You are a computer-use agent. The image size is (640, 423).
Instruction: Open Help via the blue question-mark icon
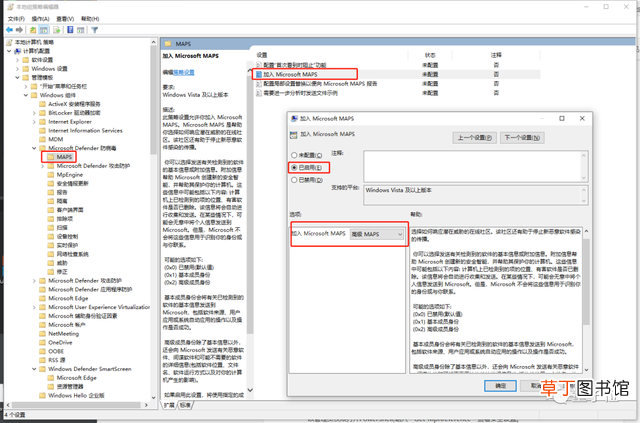pyautogui.click(x=70, y=30)
